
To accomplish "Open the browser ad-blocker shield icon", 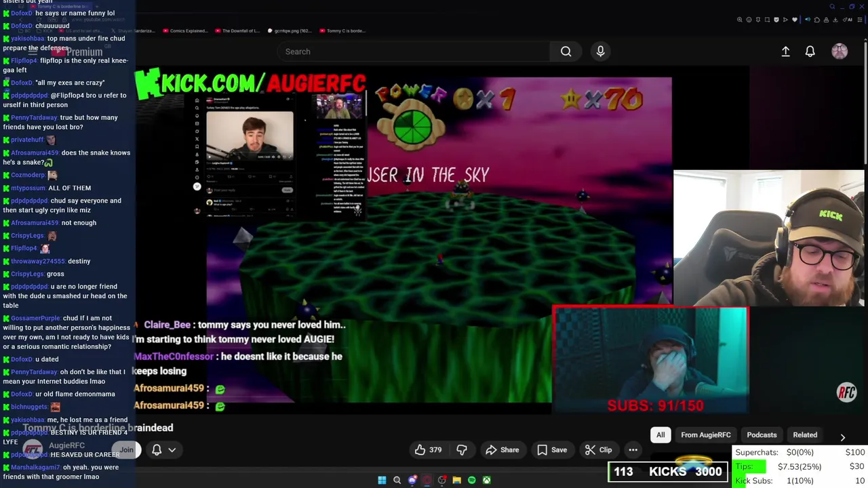I will click(x=776, y=20).
